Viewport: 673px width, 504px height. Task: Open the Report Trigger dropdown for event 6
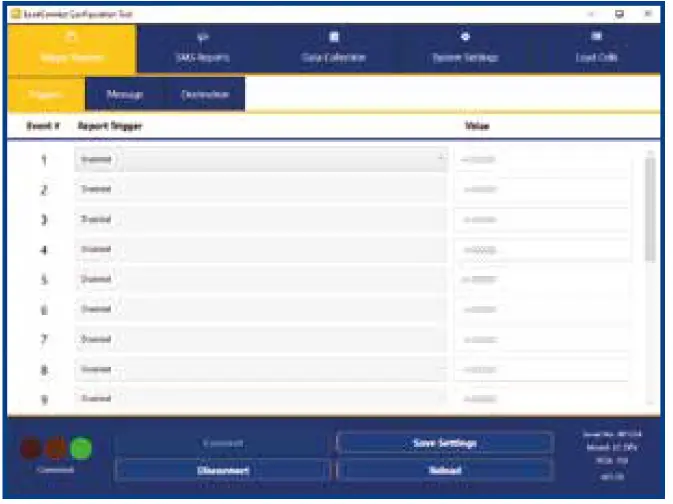click(261, 309)
